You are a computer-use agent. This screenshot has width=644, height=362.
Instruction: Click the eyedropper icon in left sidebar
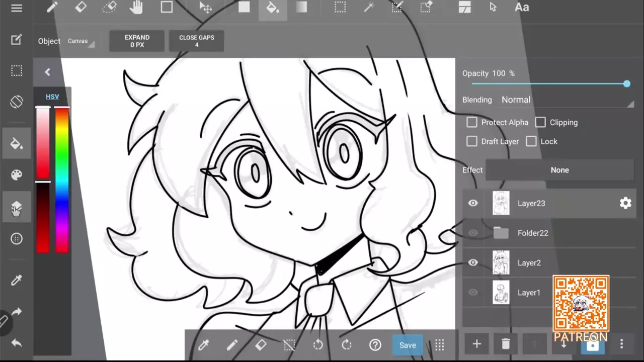click(x=17, y=280)
